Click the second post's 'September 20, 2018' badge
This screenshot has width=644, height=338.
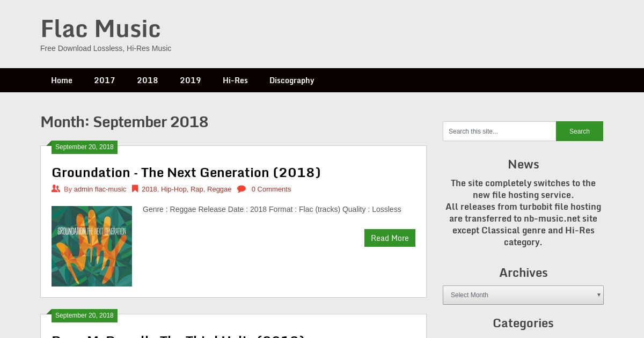[84, 315]
